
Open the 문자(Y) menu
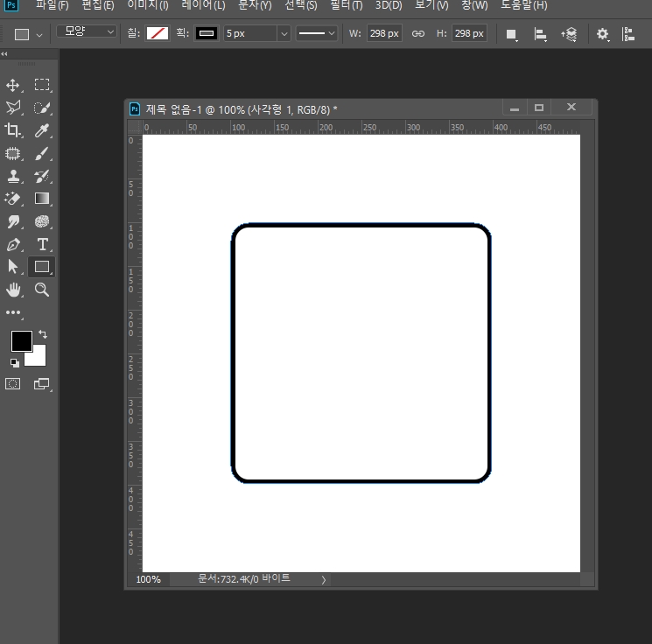[x=255, y=5]
